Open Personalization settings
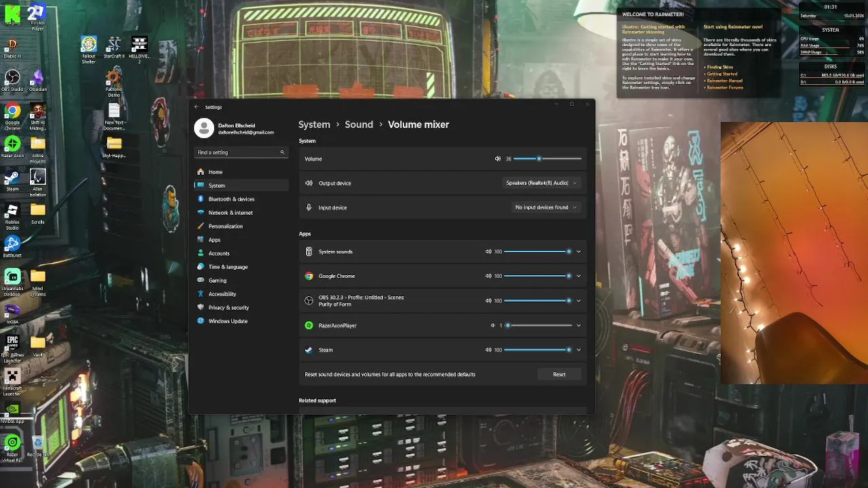The height and width of the screenshot is (488, 868). coord(243,226)
